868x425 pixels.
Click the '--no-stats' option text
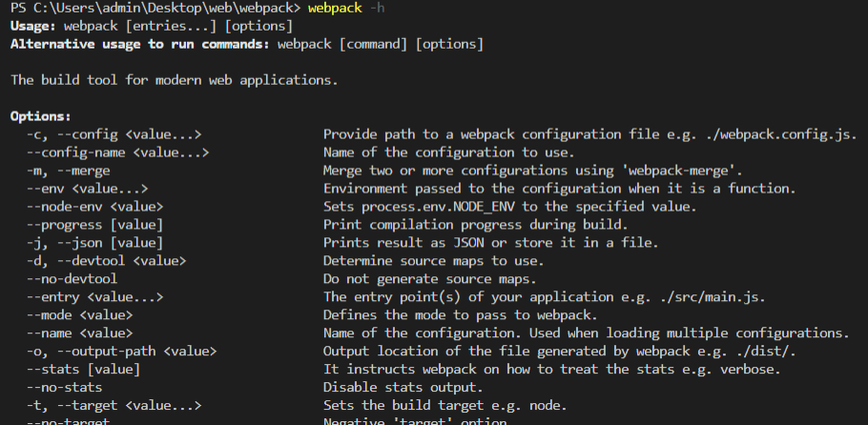pyautogui.click(x=64, y=388)
